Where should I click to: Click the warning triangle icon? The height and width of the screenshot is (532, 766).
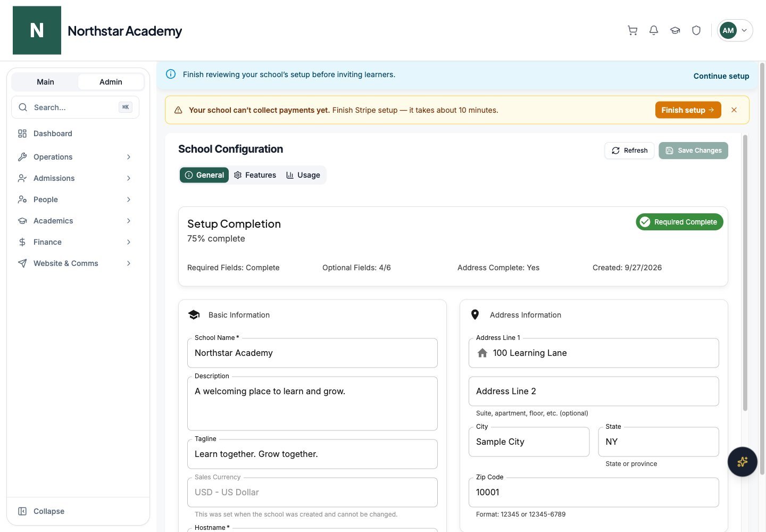pos(178,110)
